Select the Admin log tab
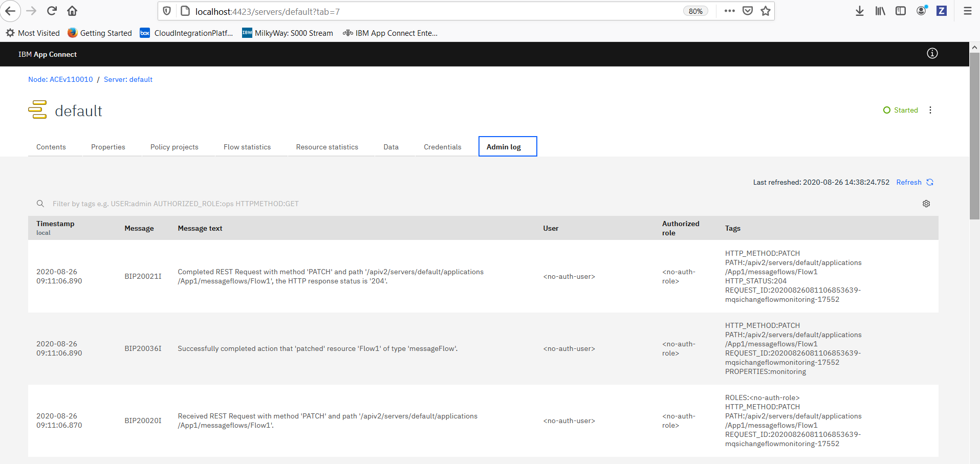The image size is (980, 464). coord(508,146)
